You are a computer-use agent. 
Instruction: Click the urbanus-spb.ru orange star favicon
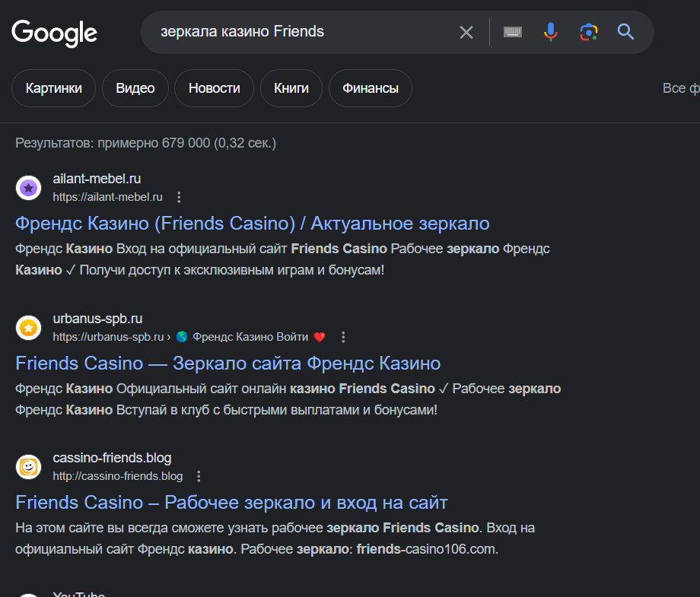[x=29, y=328]
